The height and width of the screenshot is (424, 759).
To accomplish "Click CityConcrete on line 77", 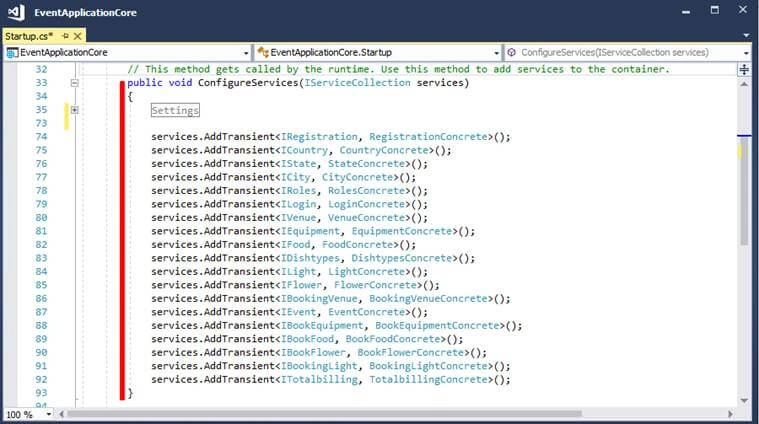I will tap(358, 178).
